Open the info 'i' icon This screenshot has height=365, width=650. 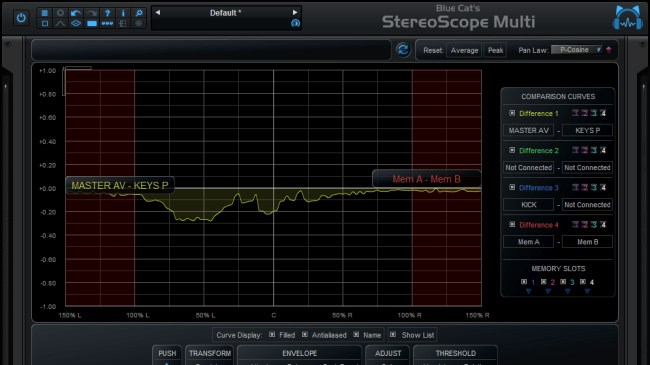(x=123, y=13)
